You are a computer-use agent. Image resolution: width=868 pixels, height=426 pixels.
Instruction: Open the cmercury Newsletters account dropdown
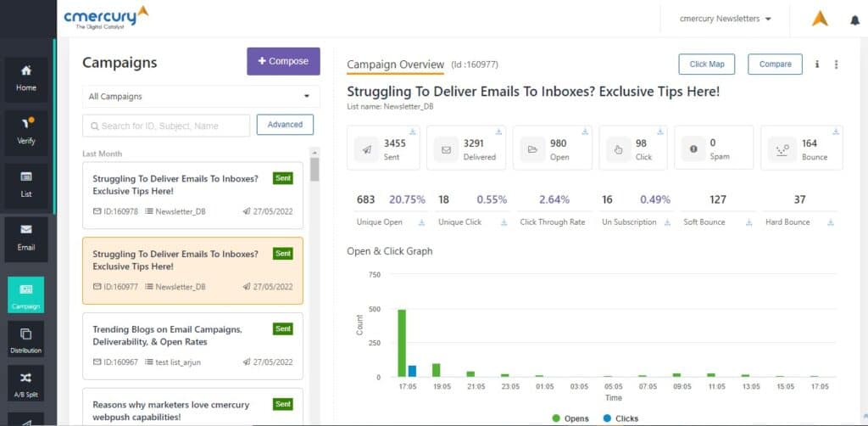point(726,19)
